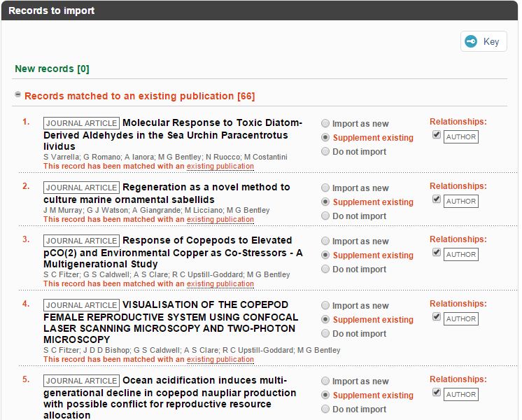This screenshot has height=420, width=522.
Task: Click authors line 'S C Fitzer; J D D Bishop'
Action: click(x=192, y=351)
